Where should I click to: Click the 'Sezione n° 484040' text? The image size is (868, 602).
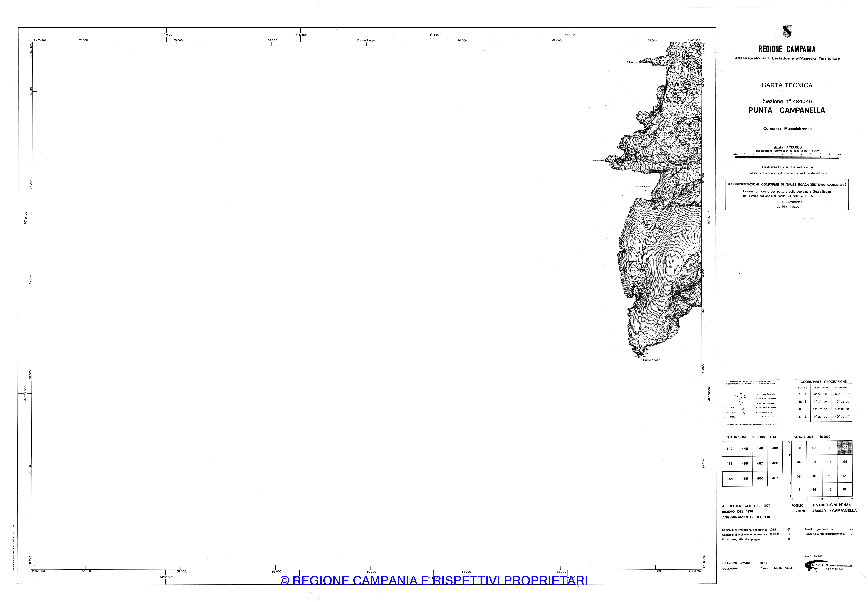[x=787, y=101]
